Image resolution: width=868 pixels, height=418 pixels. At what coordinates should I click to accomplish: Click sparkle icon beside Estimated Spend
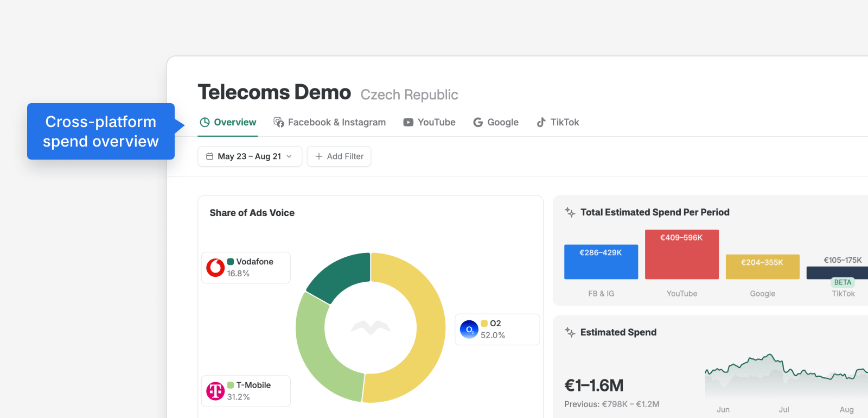[570, 332]
